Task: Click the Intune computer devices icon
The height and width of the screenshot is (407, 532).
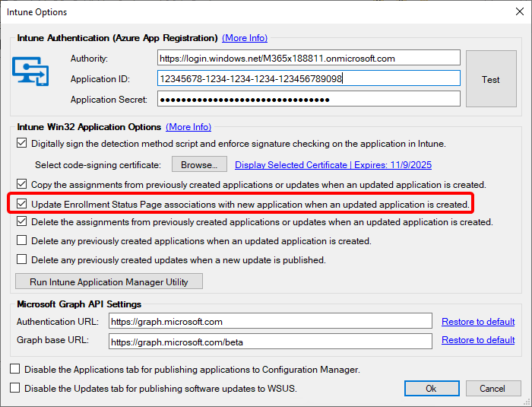Action: (30, 72)
